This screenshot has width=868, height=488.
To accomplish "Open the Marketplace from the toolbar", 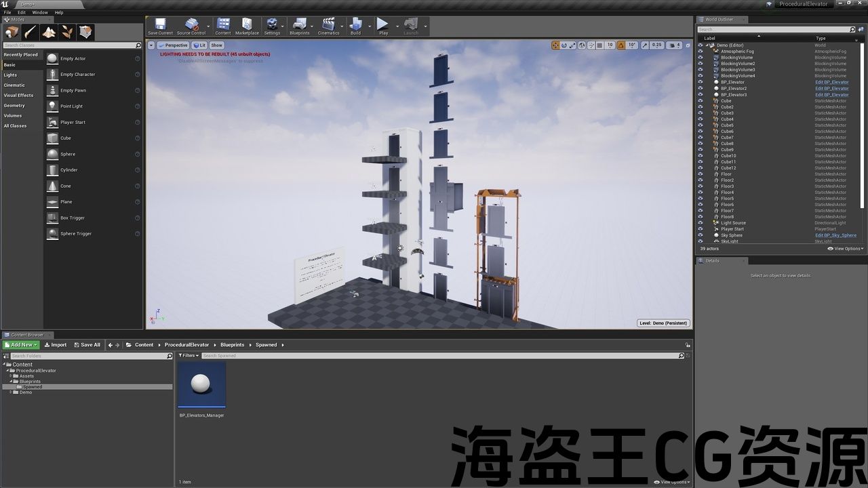I will coord(247,26).
